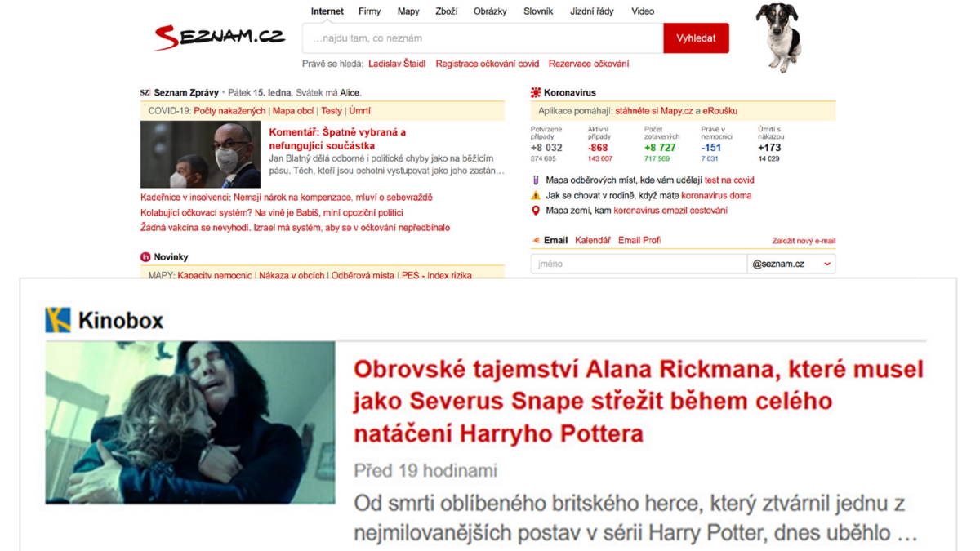Open the Mapa obcí link

coord(293,111)
